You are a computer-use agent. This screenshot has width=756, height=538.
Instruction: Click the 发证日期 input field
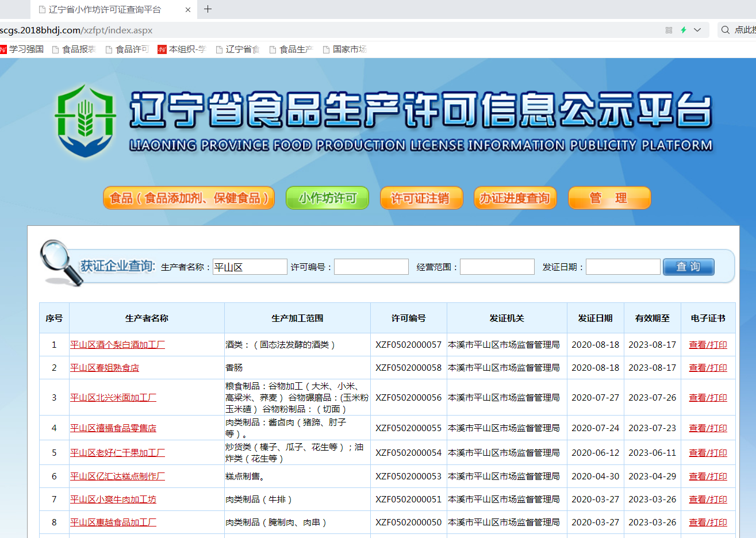623,267
